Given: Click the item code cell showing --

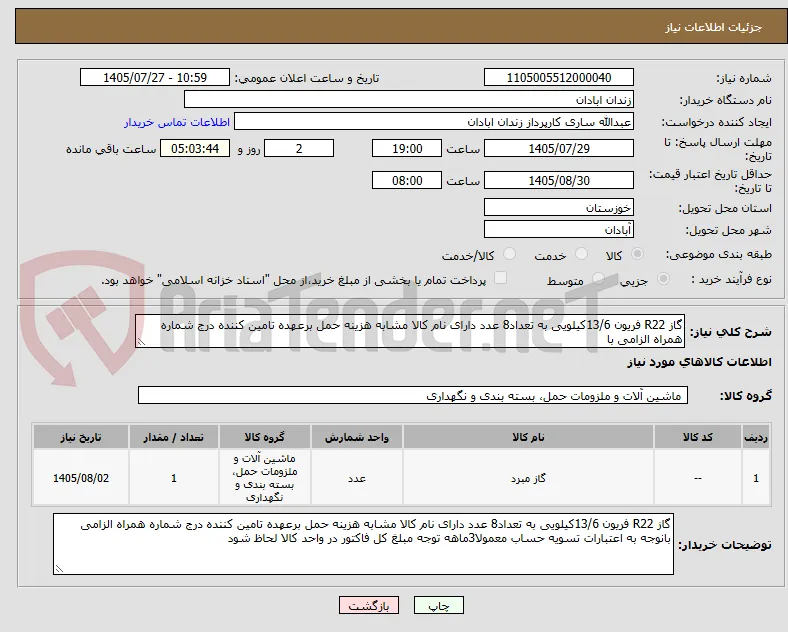Looking at the screenshot, I should click(x=698, y=478).
